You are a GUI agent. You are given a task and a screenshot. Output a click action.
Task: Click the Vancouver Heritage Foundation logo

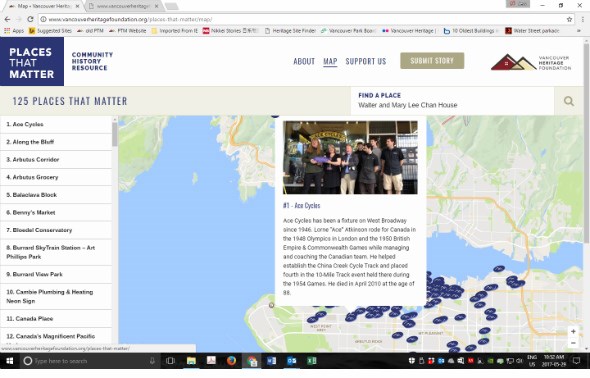point(531,62)
